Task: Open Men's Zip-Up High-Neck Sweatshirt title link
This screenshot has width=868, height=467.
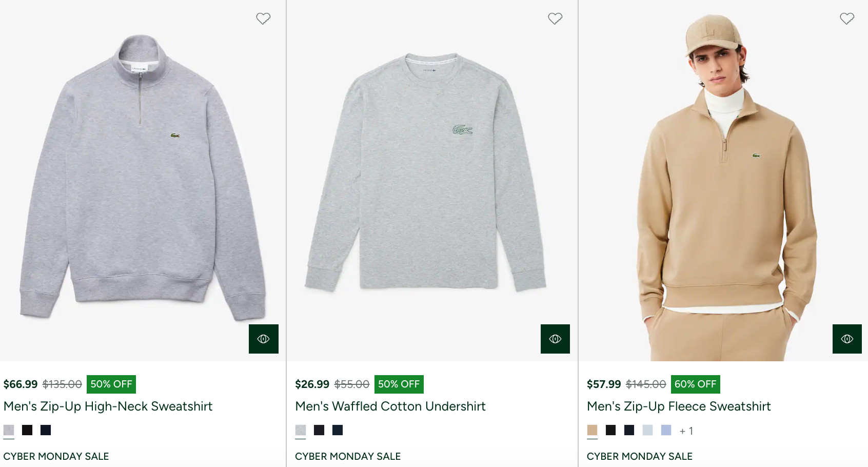Action: click(108, 406)
